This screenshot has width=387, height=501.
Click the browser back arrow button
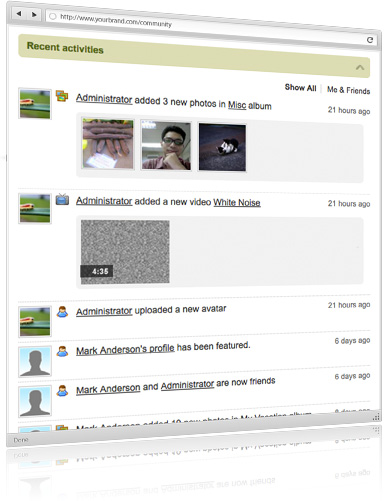click(x=19, y=14)
